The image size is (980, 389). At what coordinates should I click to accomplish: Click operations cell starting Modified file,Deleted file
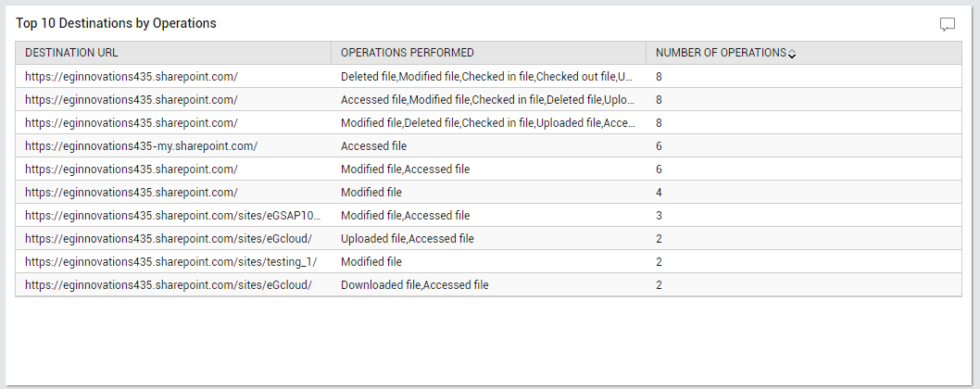pos(487,122)
